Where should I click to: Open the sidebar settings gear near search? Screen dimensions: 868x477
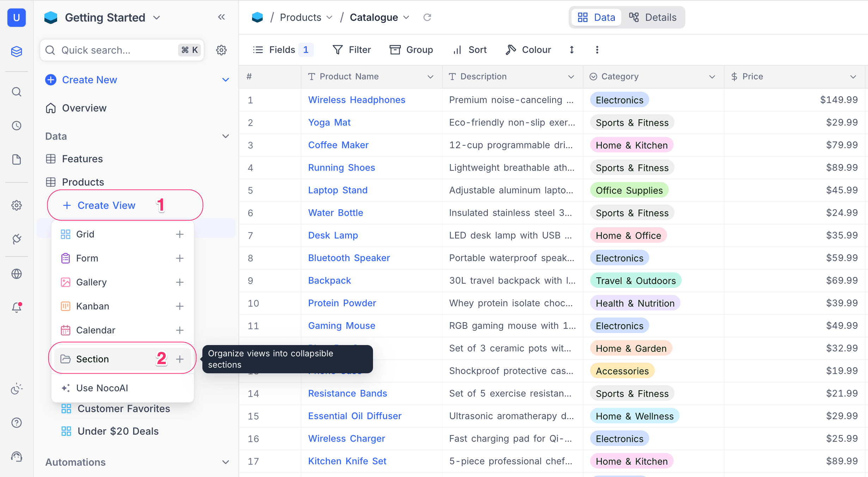tap(221, 50)
